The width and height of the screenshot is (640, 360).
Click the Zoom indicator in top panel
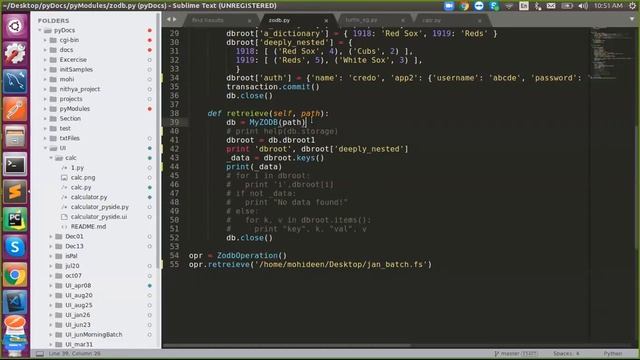click(449, 6)
